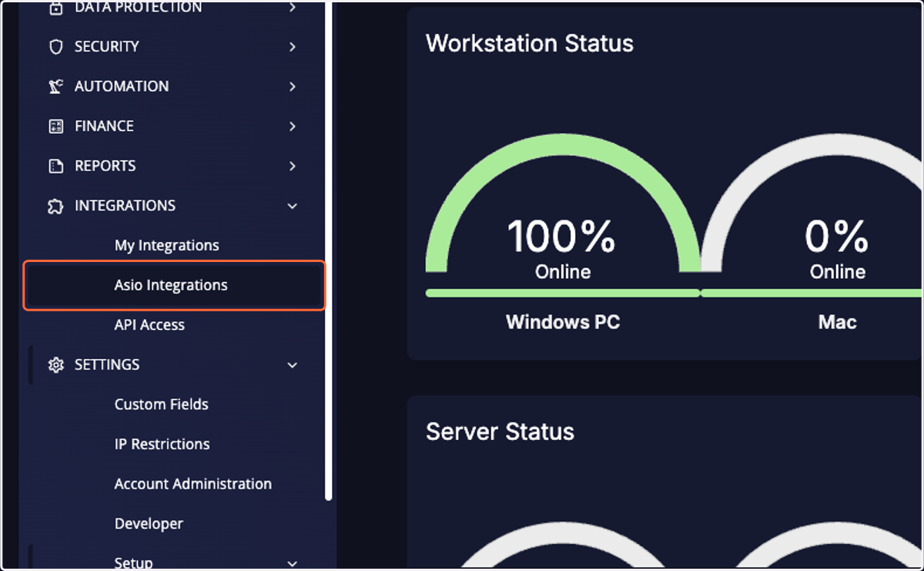
Task: Click the Security shield icon
Action: point(55,47)
